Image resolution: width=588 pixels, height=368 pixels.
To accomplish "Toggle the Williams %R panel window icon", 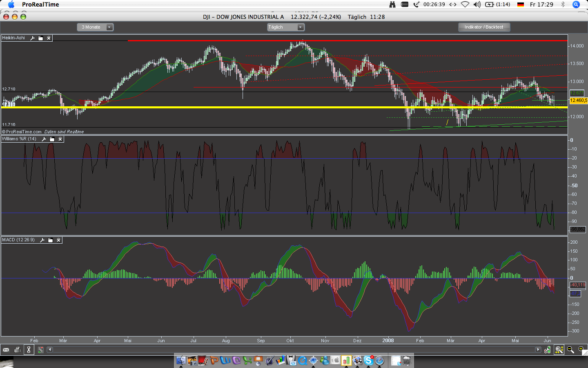I will click(52, 139).
